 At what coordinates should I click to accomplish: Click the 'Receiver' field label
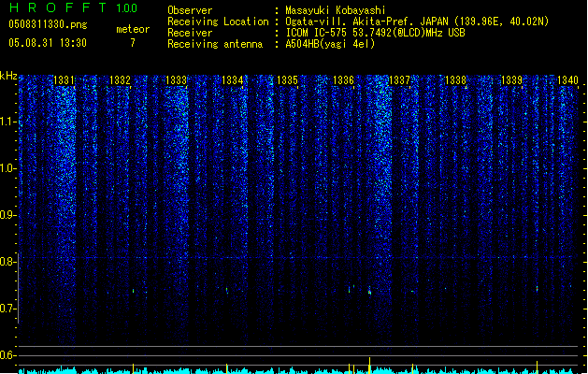[x=190, y=33]
